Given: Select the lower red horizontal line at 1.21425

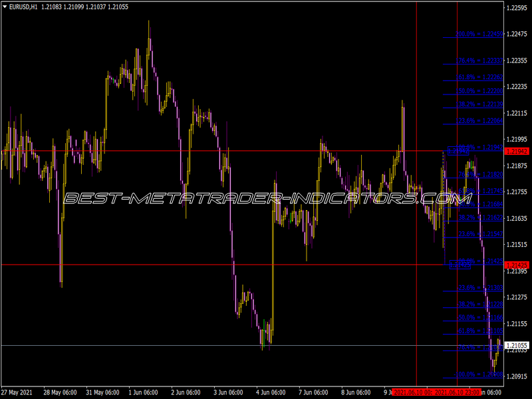Looking at the screenshot, I should [x=222, y=264].
